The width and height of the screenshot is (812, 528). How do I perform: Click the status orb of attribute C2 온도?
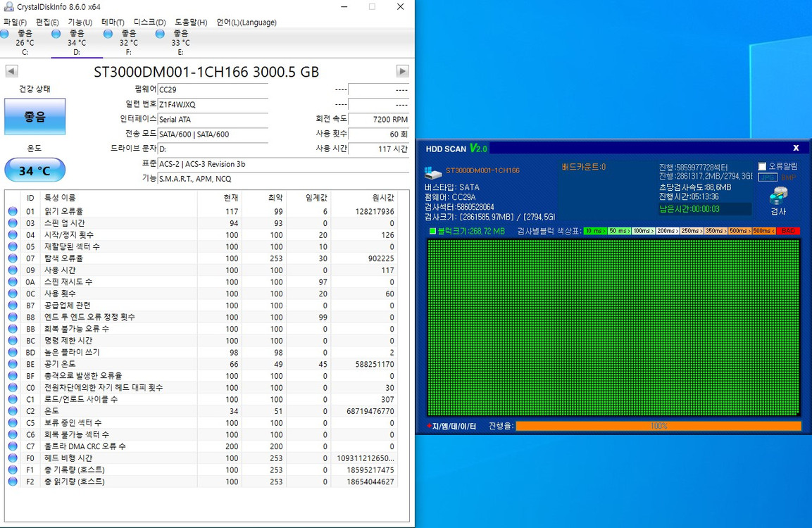coord(13,411)
